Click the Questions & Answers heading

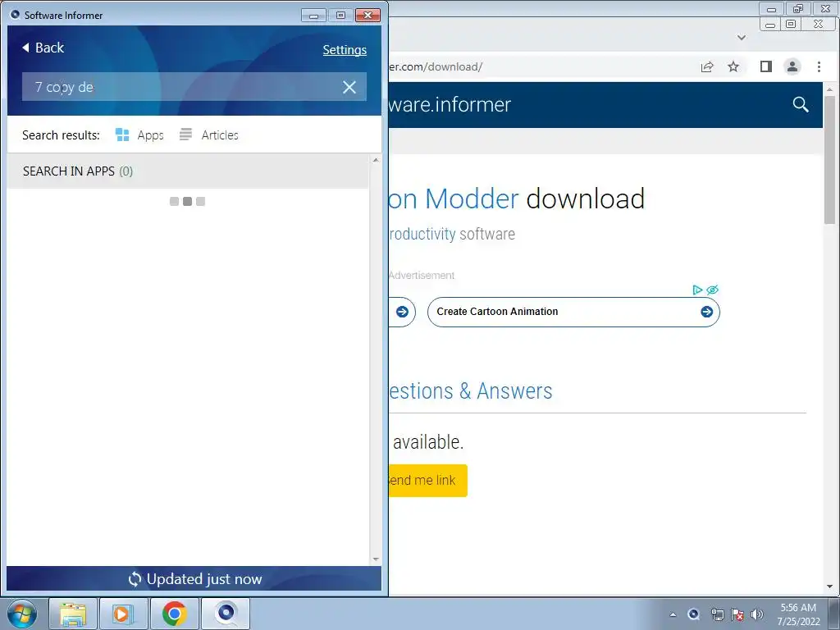pos(470,391)
